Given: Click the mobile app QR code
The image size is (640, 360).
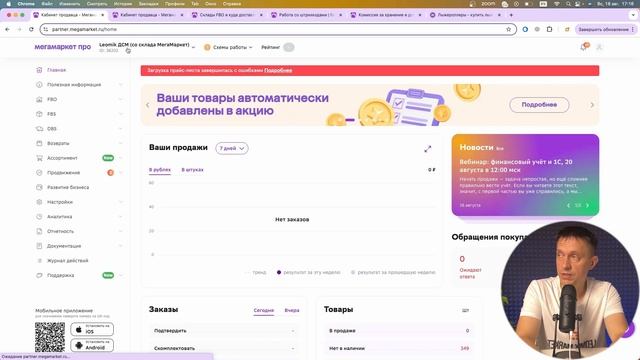Looking at the screenshot, I should 50,337.
